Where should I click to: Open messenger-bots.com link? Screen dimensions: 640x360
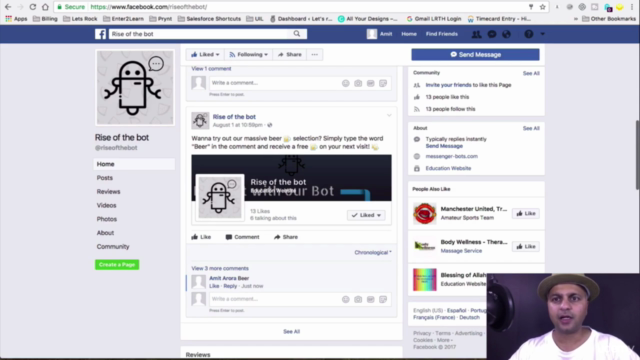click(x=451, y=156)
